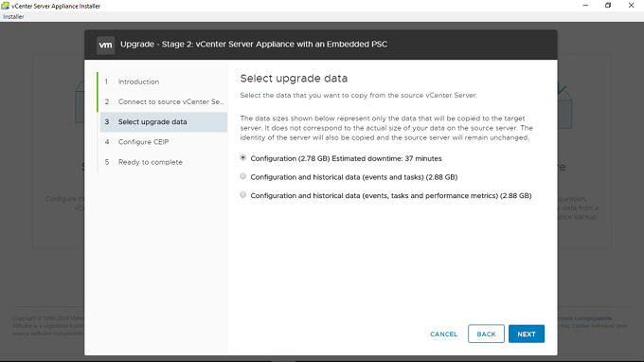Click the NEXT button
The width and height of the screenshot is (644, 362).
click(527, 335)
